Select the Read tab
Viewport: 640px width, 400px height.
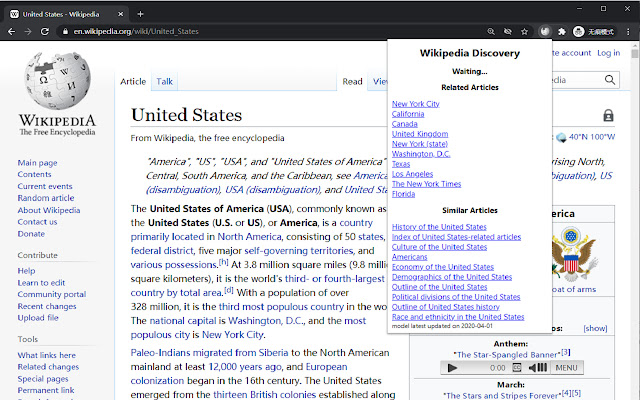352,81
